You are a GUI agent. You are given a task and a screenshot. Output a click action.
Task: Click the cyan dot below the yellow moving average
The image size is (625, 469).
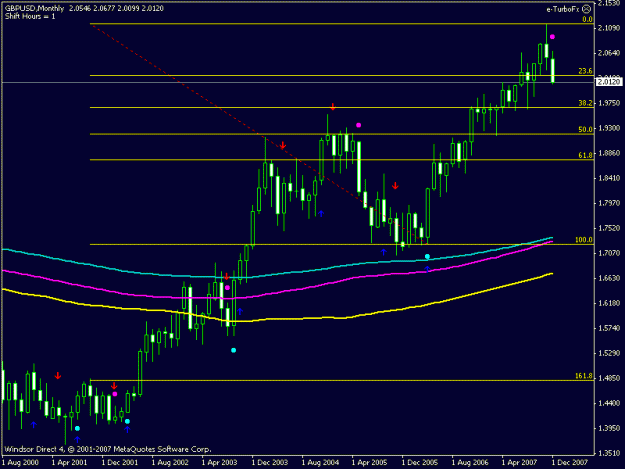(234, 350)
